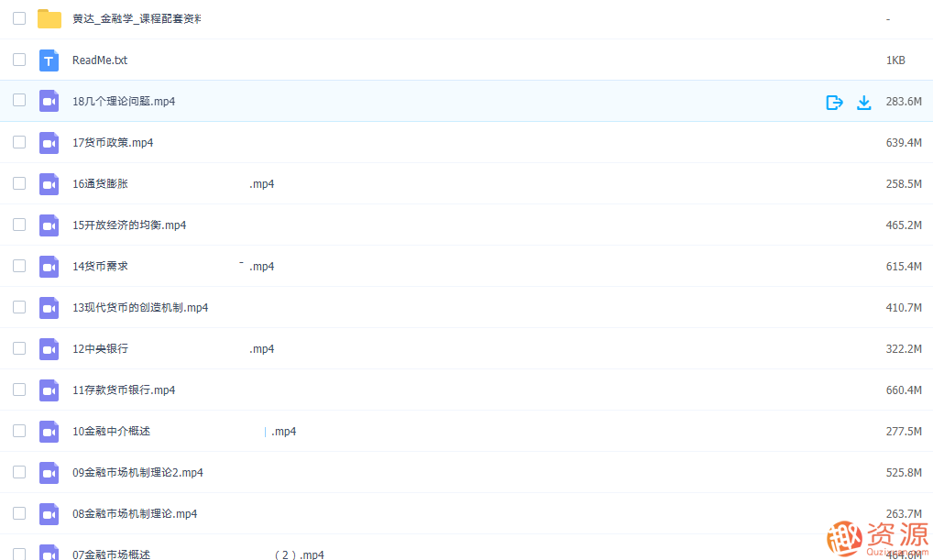Click the size value 410.7M
The height and width of the screenshot is (560, 933).
click(904, 308)
